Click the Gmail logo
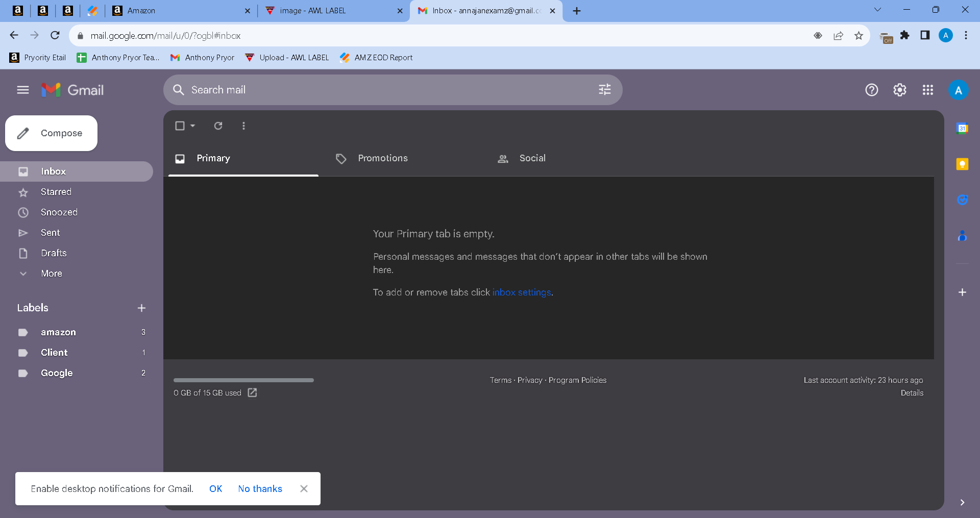Viewport: 980px width, 518px height. pyautogui.click(x=72, y=90)
